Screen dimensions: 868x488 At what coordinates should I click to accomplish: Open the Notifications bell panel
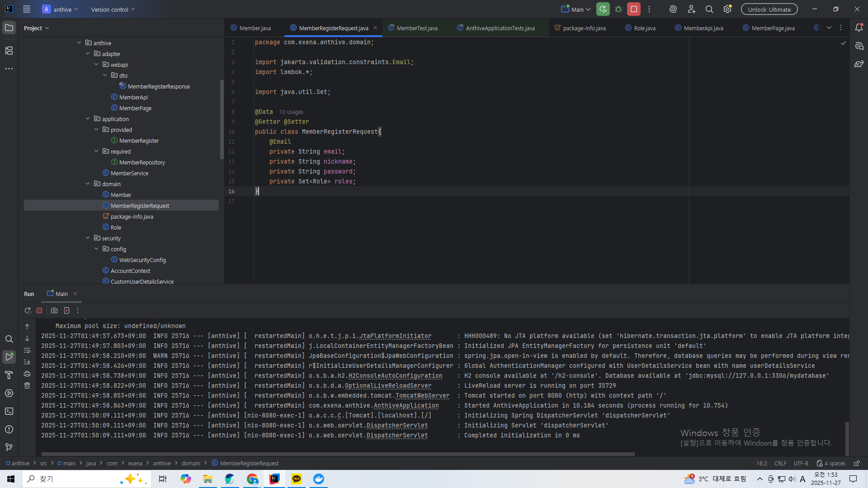point(859,28)
